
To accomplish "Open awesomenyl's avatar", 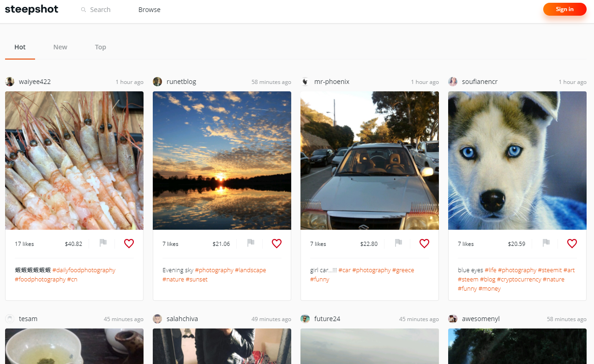I will (453, 319).
